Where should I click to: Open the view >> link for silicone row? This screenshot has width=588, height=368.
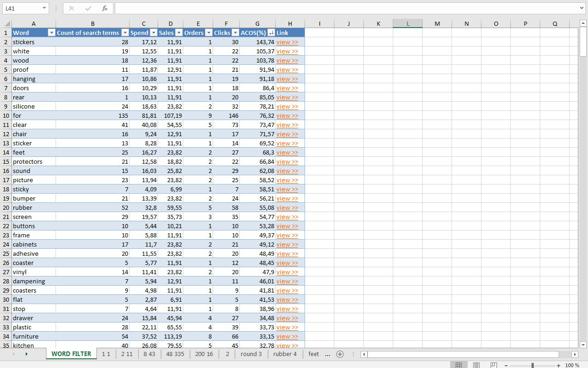pyautogui.click(x=287, y=106)
